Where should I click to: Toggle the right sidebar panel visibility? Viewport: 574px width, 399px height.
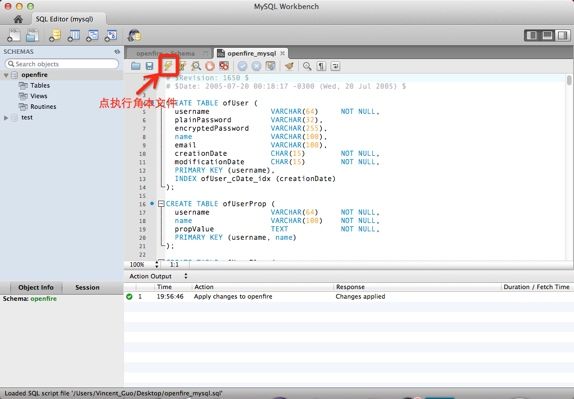(x=562, y=35)
